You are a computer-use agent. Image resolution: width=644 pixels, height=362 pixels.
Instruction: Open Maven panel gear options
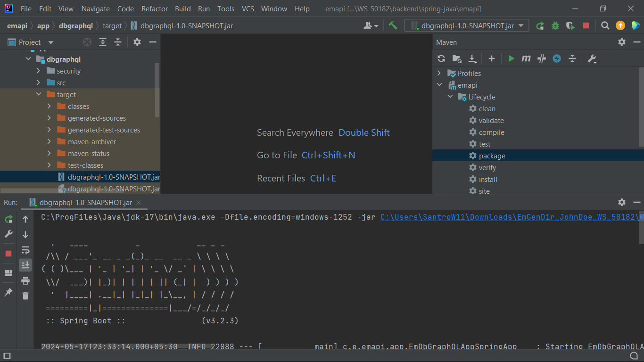(622, 42)
